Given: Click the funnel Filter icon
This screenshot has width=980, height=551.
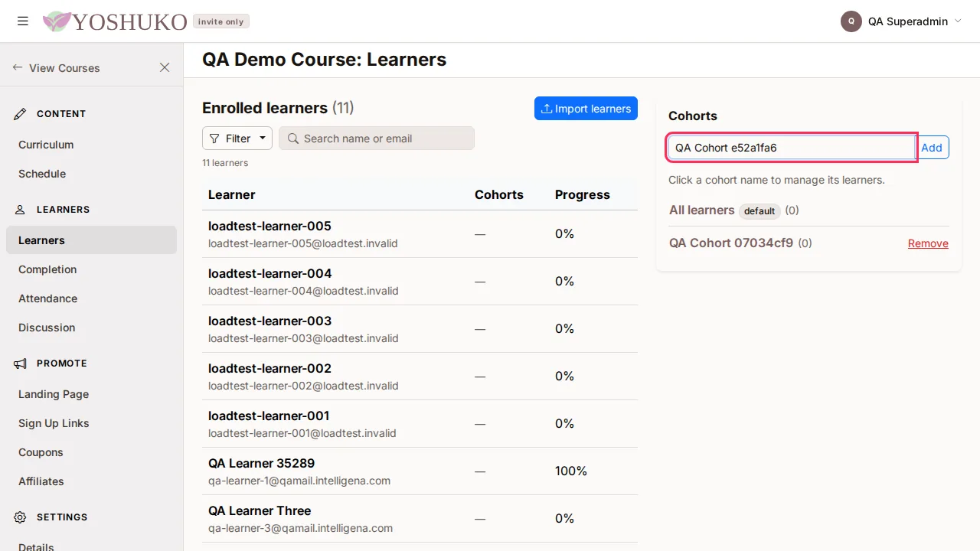Looking at the screenshot, I should (214, 139).
